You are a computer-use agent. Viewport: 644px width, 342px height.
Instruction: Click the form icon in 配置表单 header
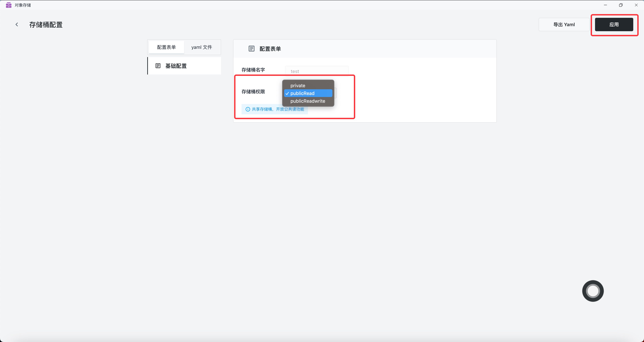252,48
